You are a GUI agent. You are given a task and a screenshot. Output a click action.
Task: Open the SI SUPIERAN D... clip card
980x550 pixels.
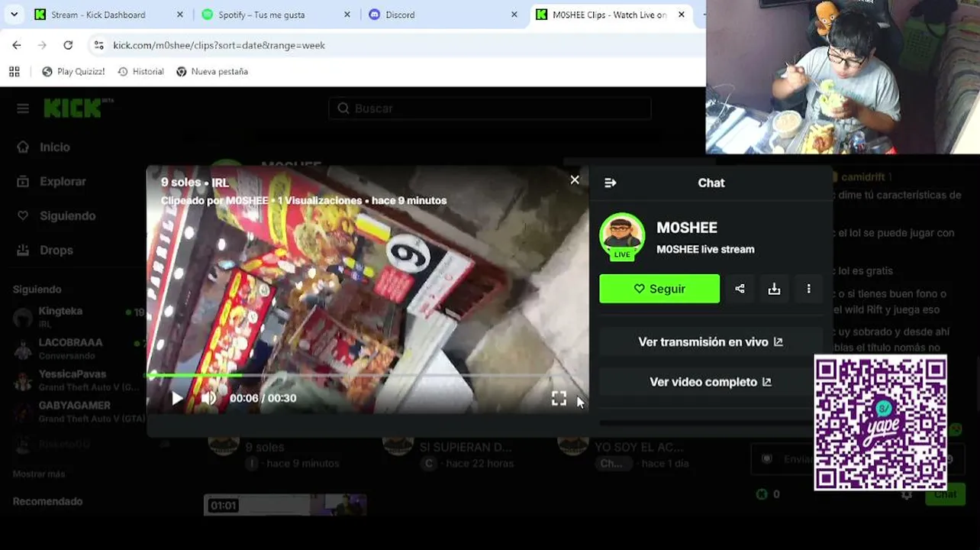coord(464,447)
